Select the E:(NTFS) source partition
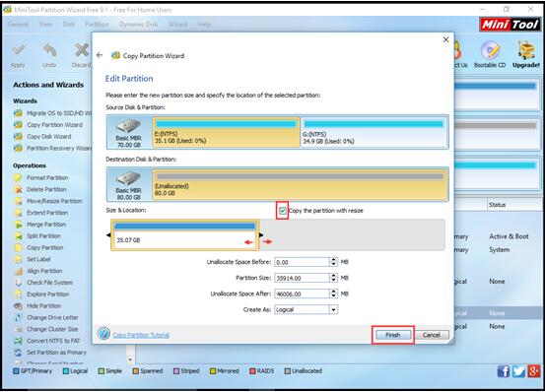 [x=226, y=132]
